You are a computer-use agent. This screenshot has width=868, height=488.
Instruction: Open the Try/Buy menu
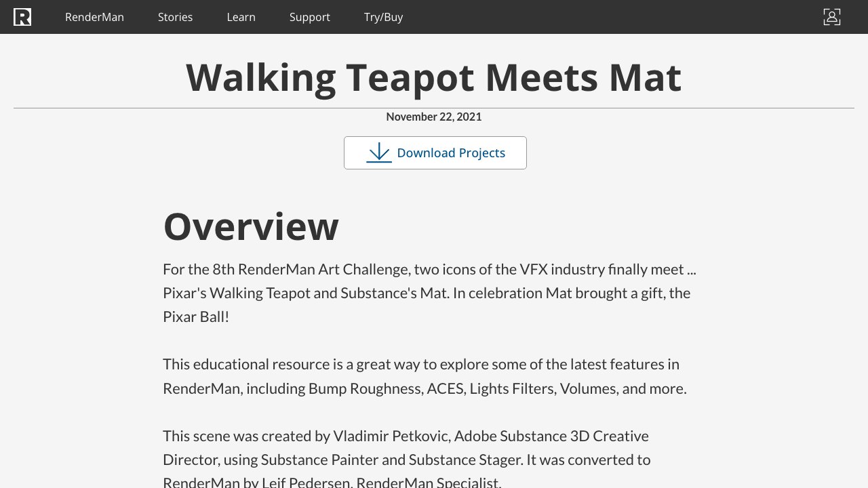coord(383,17)
